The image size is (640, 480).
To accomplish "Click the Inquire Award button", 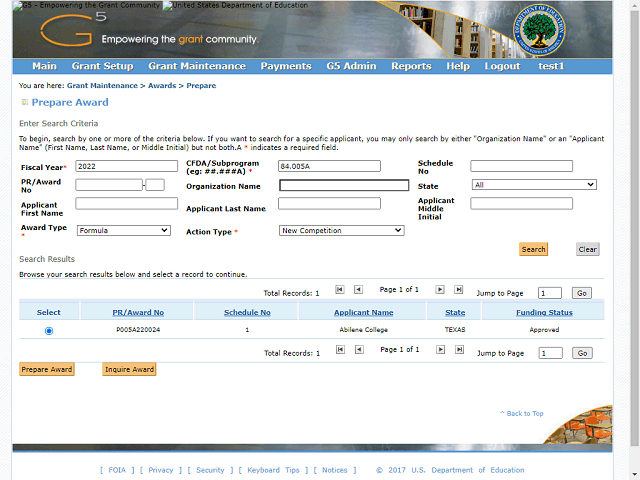I will [x=129, y=369].
